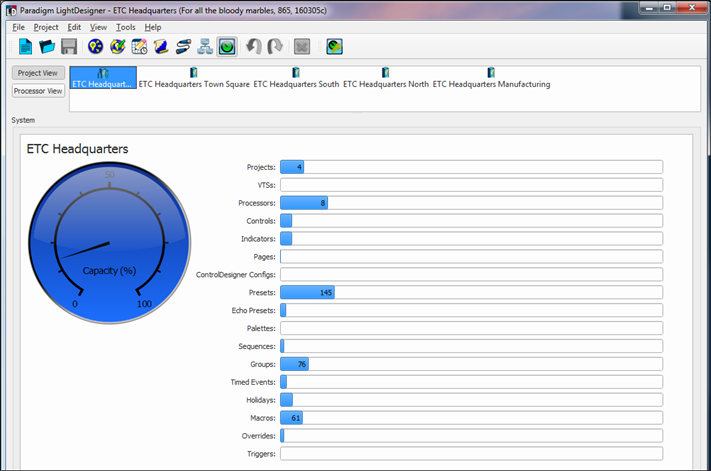Screen dimensions: 711x471
Task: Open the Edit menu
Action: [x=74, y=27]
